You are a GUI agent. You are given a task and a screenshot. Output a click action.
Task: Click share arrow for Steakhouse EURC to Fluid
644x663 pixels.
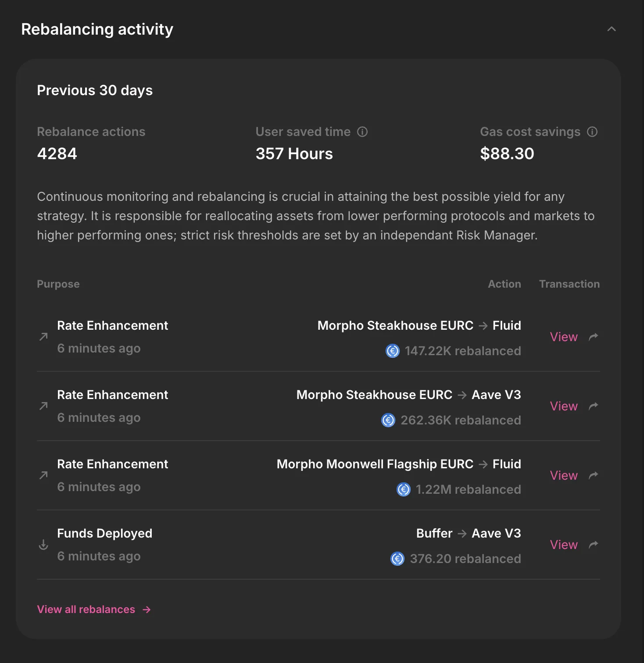point(594,337)
